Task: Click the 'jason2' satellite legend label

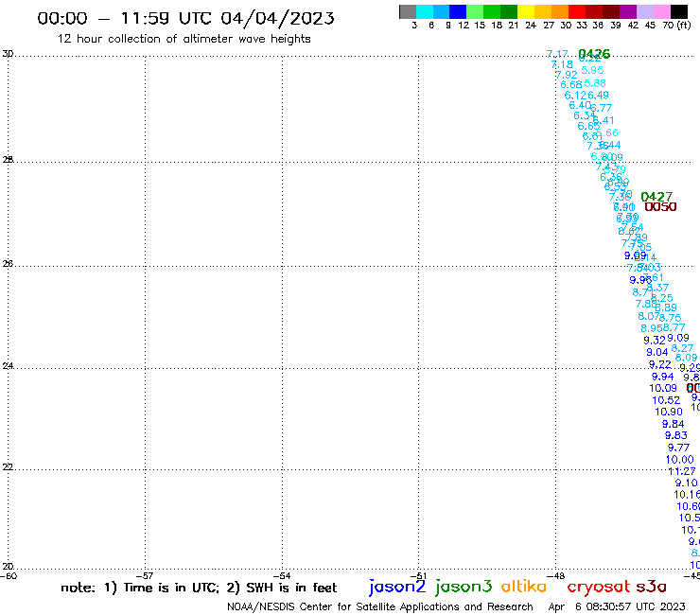Action: [397, 587]
